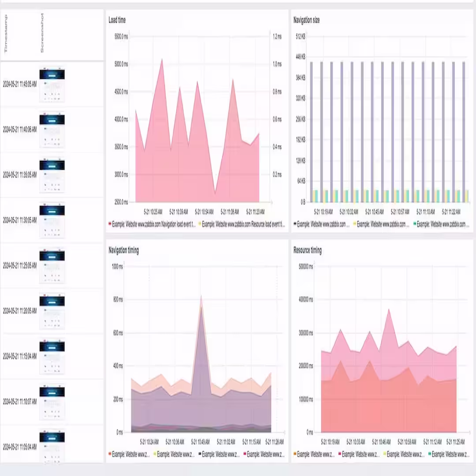Open the screenshot thumbnail for 11:45:05
This screenshot has width=476, height=476.
52,84
